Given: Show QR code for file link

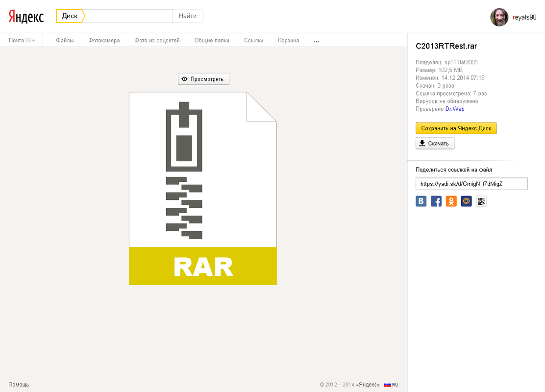Looking at the screenshot, I should [x=481, y=201].
